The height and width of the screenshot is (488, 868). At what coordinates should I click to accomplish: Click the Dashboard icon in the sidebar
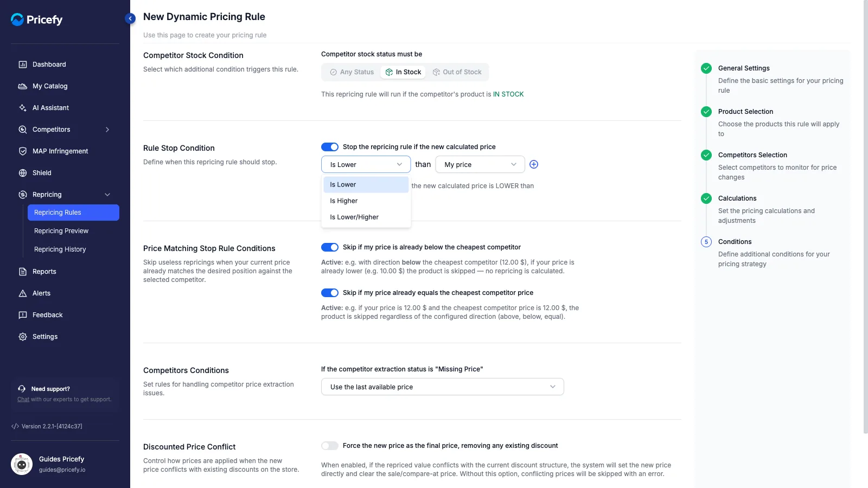point(23,65)
